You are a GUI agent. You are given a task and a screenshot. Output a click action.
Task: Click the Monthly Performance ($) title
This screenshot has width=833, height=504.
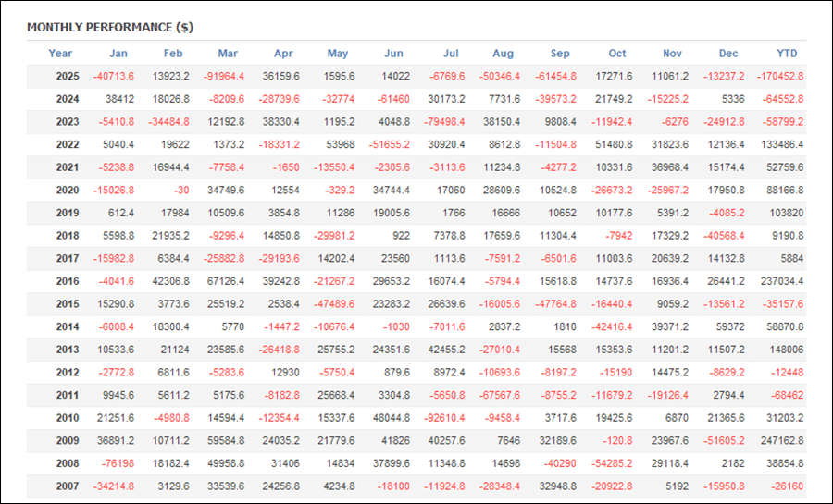pos(110,28)
